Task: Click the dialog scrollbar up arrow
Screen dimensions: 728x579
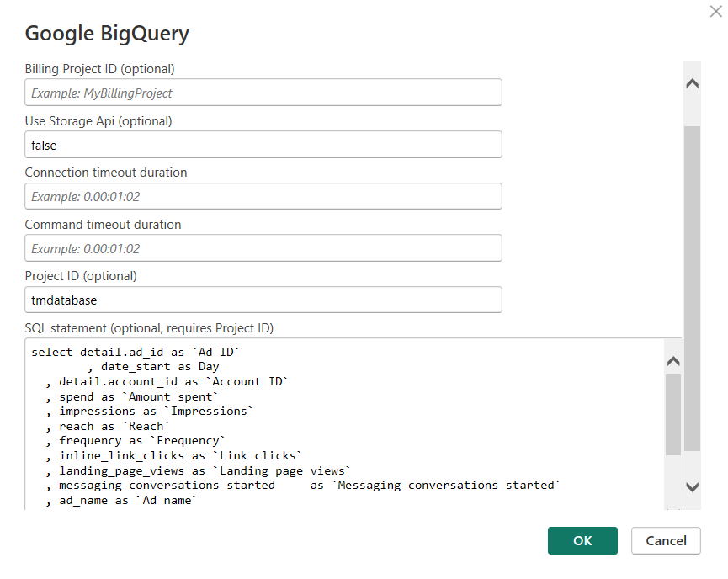Action: point(693,83)
